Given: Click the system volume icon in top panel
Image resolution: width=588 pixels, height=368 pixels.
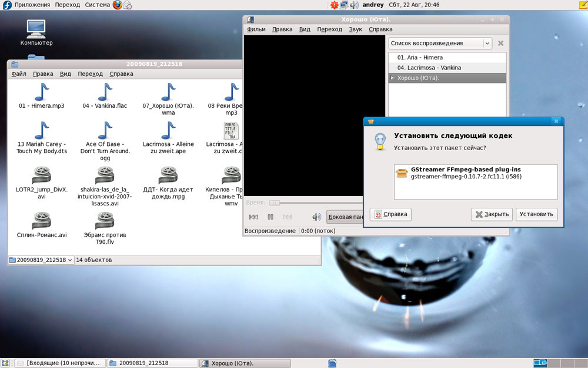Looking at the screenshot, I should [x=355, y=5].
